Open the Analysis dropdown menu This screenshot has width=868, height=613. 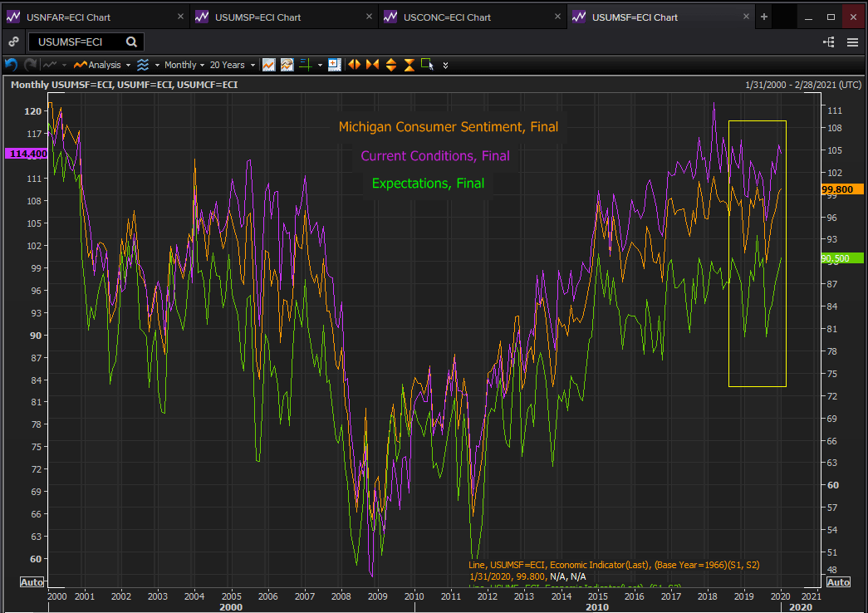(x=103, y=65)
